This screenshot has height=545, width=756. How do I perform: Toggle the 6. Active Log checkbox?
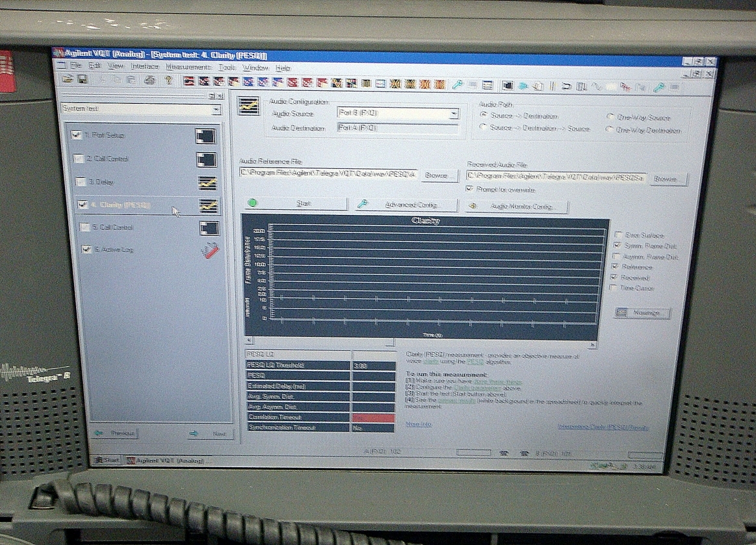click(86, 249)
